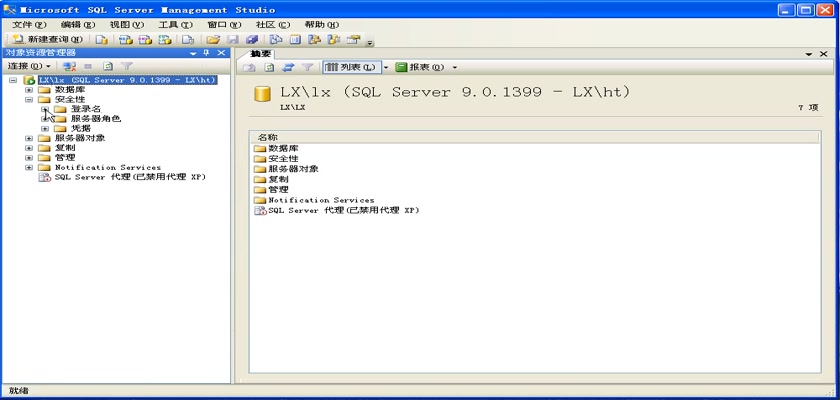The width and height of the screenshot is (840, 400).
Task: Expand the 管理 node in Object Explorer
Action: 29,157
